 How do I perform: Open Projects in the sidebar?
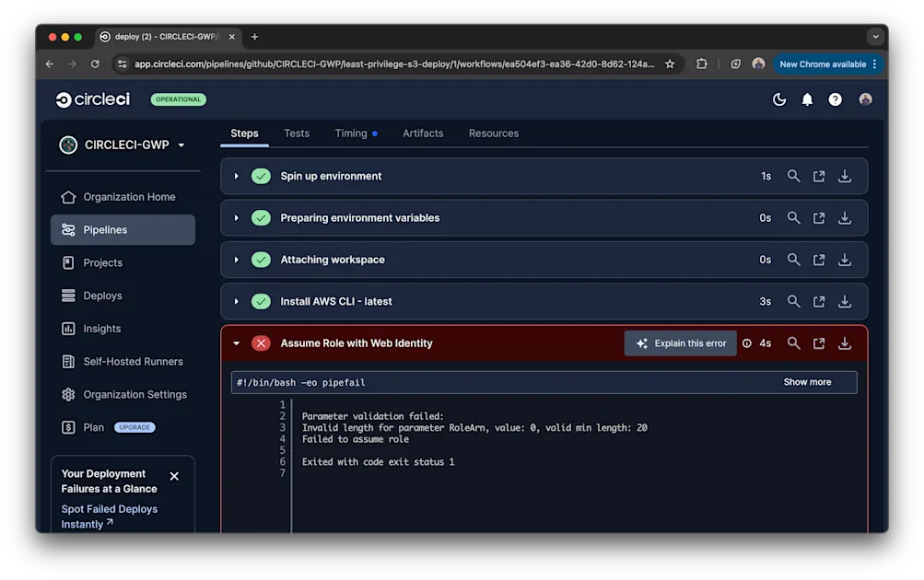click(123, 262)
